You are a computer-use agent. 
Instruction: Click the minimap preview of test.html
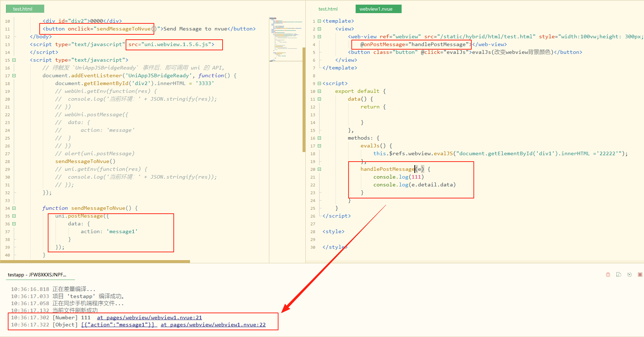tap(286, 39)
